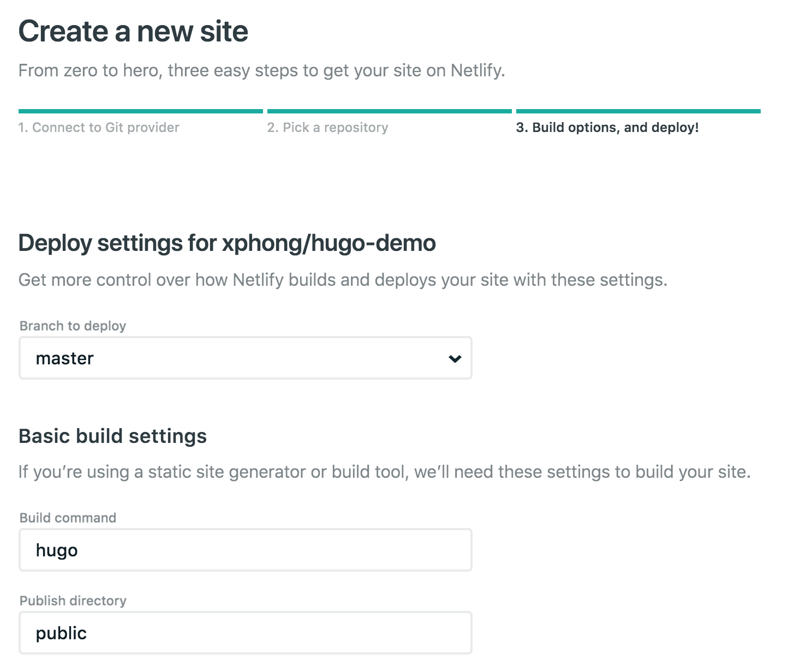Click the words 'Deploy settings for' in heading

[118, 243]
